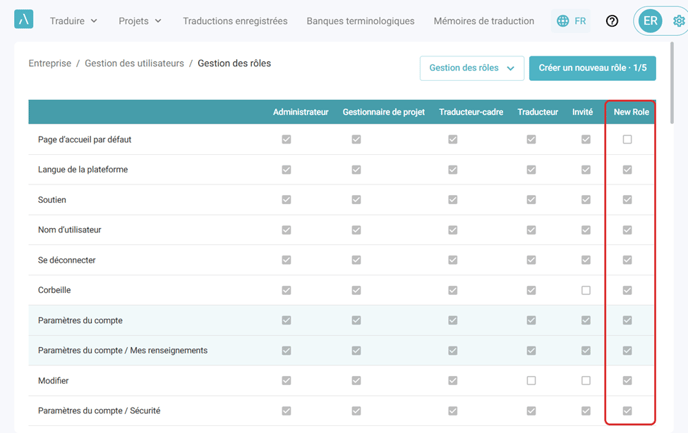Click the Gestion des rôles breadcrumb text
Image resolution: width=688 pixels, height=433 pixels.
point(234,63)
